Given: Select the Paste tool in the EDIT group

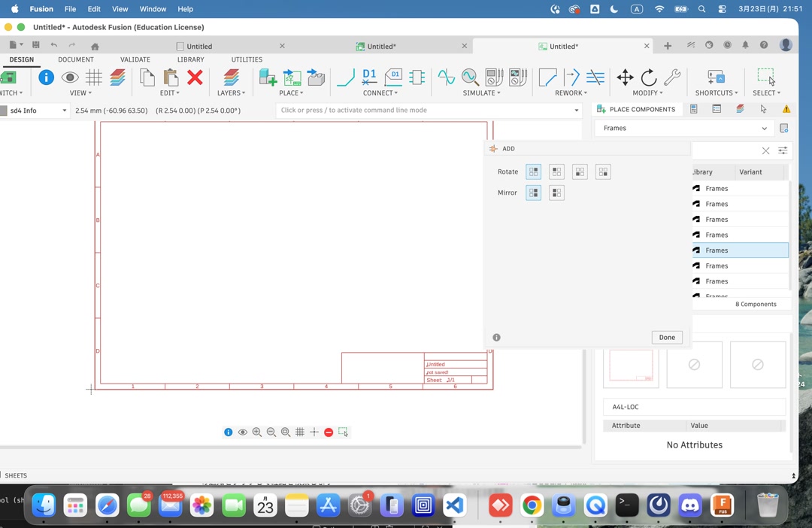Looking at the screenshot, I should (x=171, y=77).
